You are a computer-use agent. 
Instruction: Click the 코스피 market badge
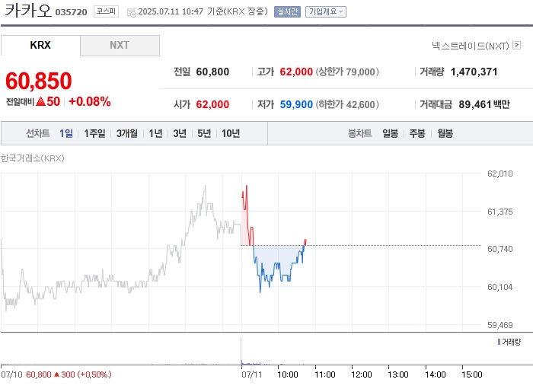coord(106,11)
